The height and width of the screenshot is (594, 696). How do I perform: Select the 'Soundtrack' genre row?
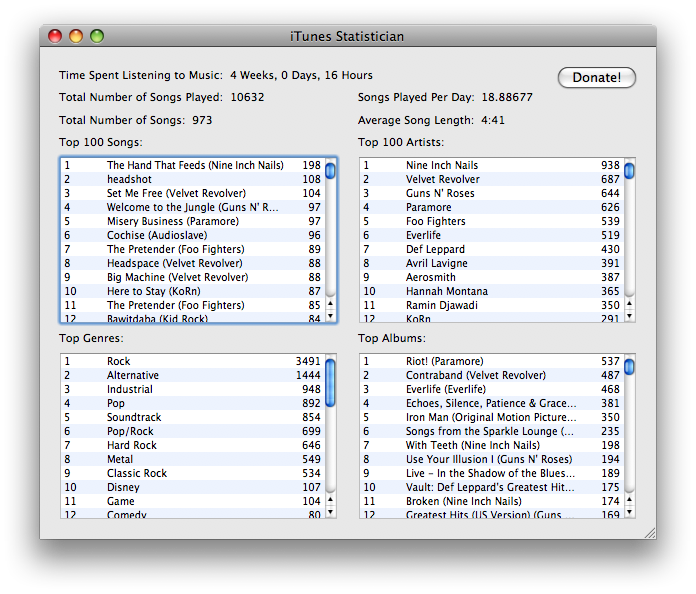[193, 417]
